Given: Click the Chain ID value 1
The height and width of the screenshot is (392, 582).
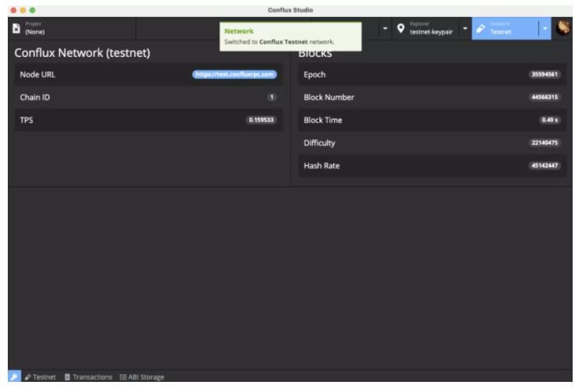Looking at the screenshot, I should point(272,97).
